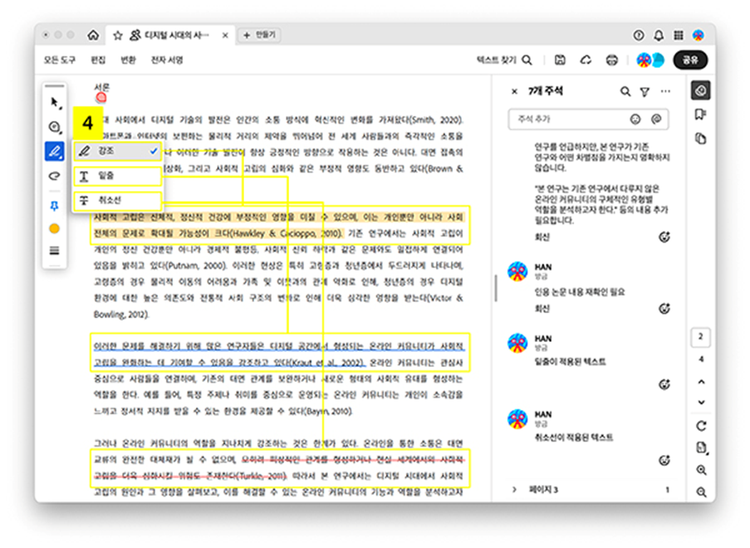750x548 pixels.
Task: Zoom out of the document
Action: 701,492
